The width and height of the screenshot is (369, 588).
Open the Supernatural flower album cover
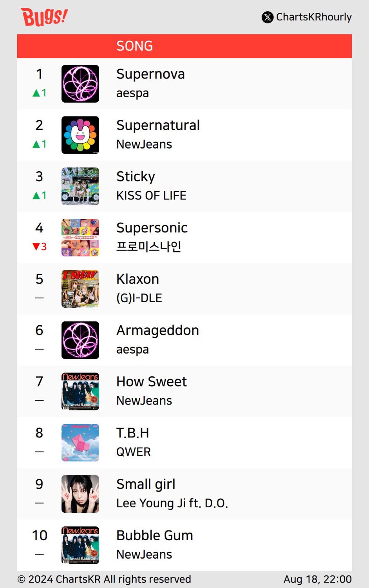80,135
